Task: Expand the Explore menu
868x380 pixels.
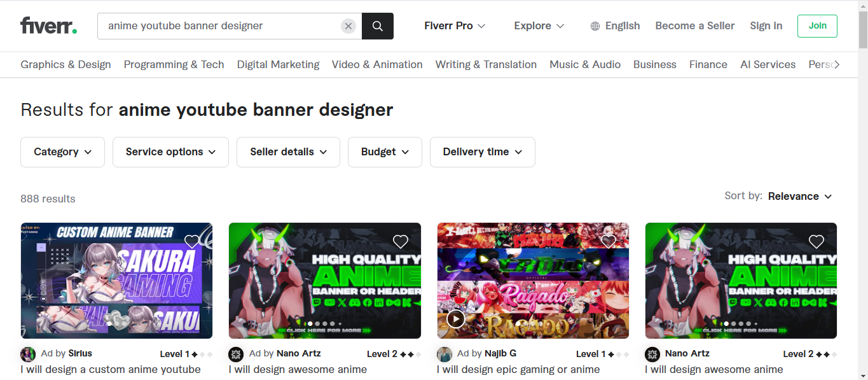Action: pos(539,26)
